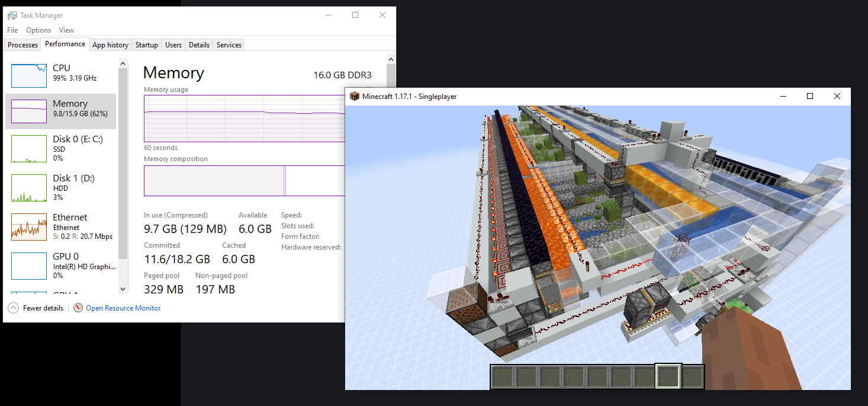Viewport: 868px width, 406px height.
Task: Open the File menu in Task Manager
Action: click(x=12, y=30)
